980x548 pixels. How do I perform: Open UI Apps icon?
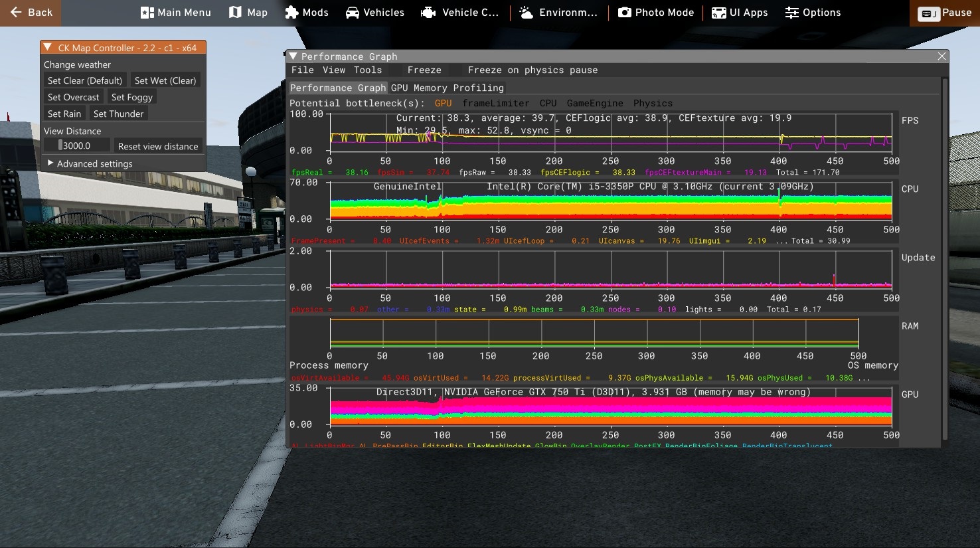(718, 13)
